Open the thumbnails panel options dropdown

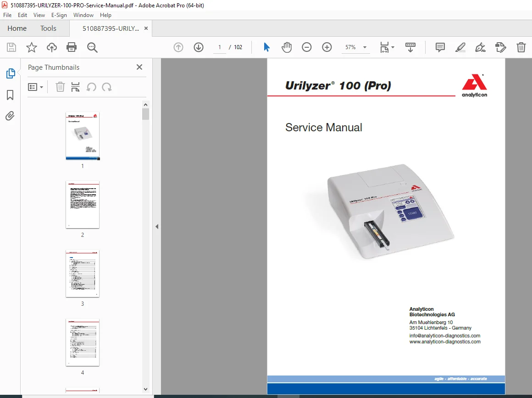pyautogui.click(x=35, y=87)
